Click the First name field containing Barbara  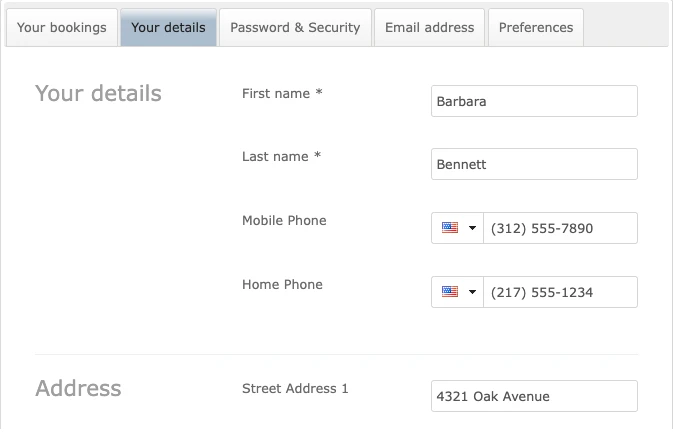(x=534, y=101)
